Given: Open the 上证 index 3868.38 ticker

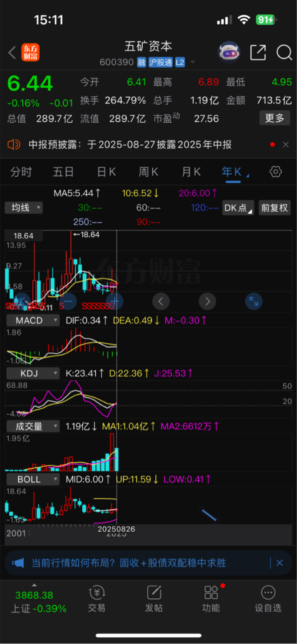Looking at the screenshot, I should pos(38,601).
